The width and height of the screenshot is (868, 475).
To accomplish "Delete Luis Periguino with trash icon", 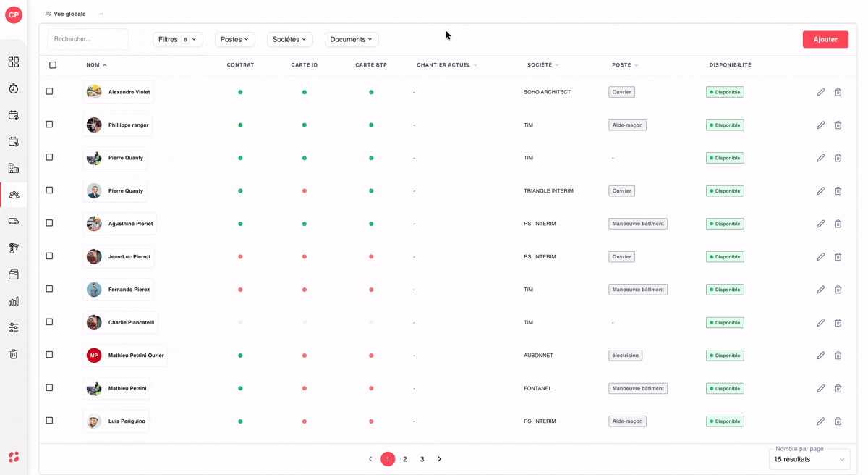I will (838, 421).
